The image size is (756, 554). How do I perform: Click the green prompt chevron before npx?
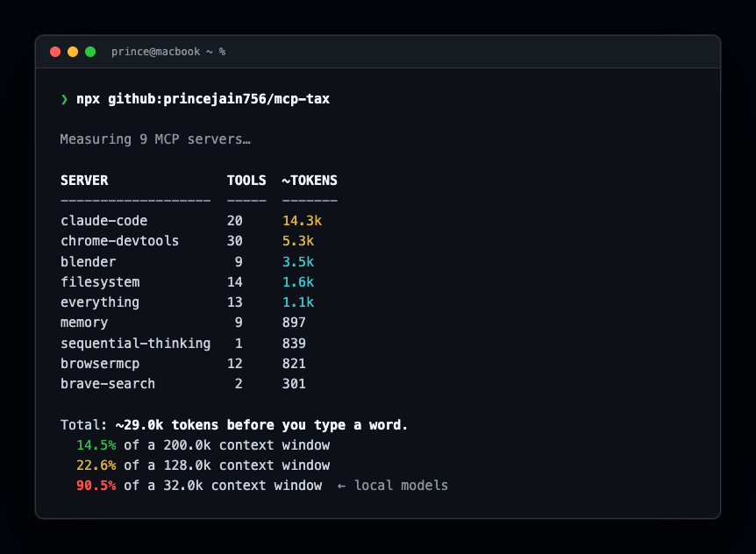[x=64, y=99]
